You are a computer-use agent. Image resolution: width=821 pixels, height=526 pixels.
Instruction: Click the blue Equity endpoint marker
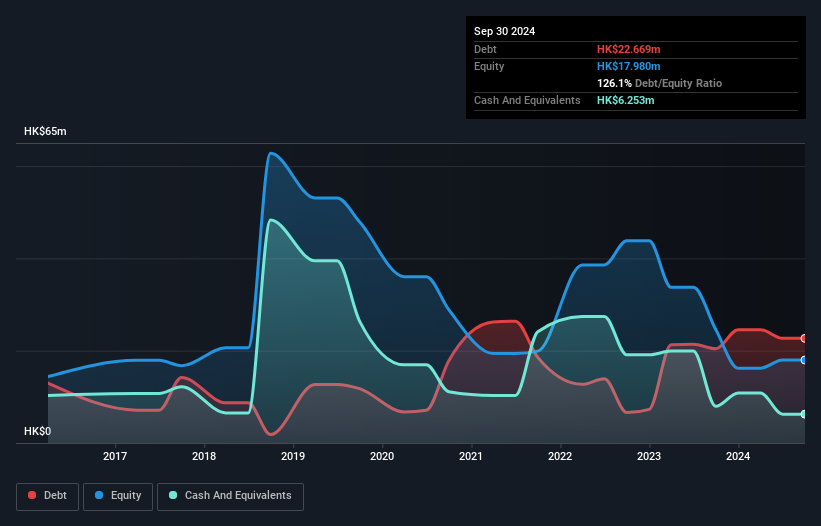pyautogui.click(x=804, y=360)
